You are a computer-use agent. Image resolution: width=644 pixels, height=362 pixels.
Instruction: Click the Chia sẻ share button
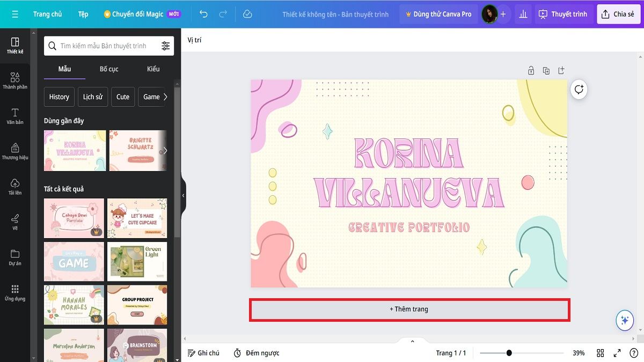tap(618, 14)
